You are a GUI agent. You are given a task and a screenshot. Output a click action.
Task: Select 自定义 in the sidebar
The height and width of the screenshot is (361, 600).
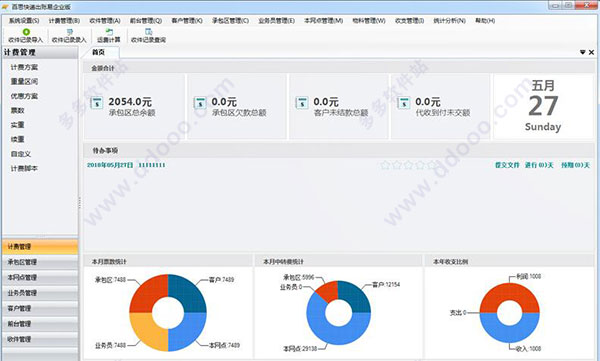pyautogui.click(x=21, y=154)
